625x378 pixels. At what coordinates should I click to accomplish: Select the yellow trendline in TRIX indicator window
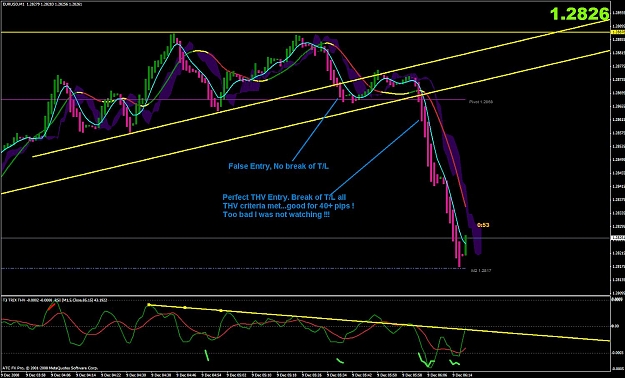pos(379,323)
